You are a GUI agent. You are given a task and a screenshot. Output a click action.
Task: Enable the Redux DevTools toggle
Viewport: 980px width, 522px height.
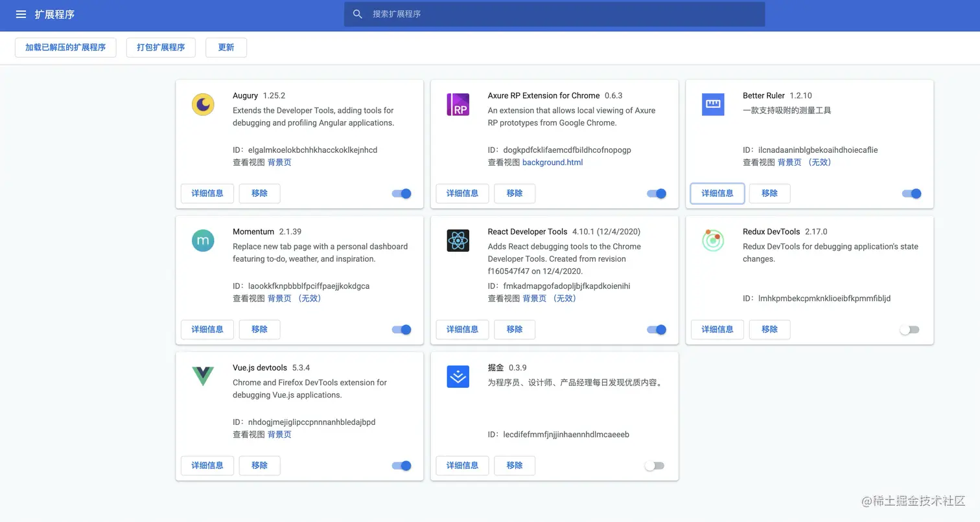pyautogui.click(x=909, y=330)
